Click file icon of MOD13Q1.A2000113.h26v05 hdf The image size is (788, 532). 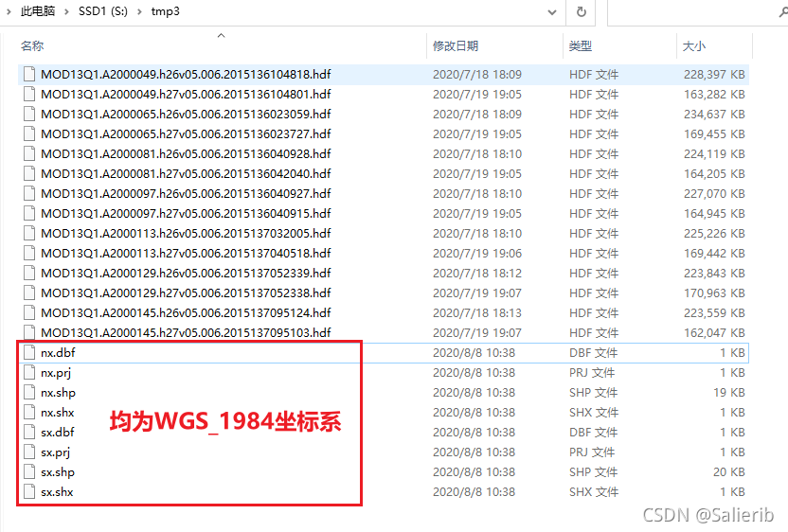coord(29,233)
